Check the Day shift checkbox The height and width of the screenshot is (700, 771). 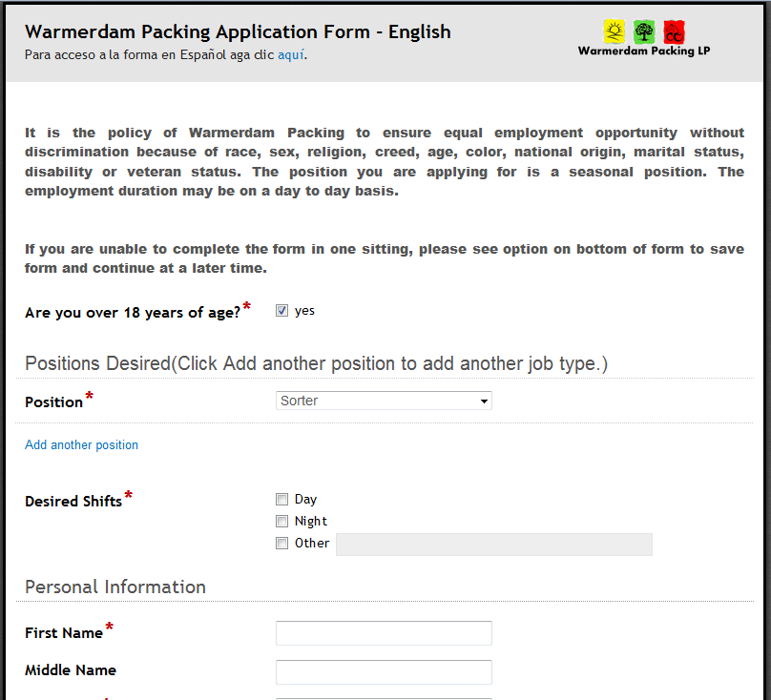[281, 500]
